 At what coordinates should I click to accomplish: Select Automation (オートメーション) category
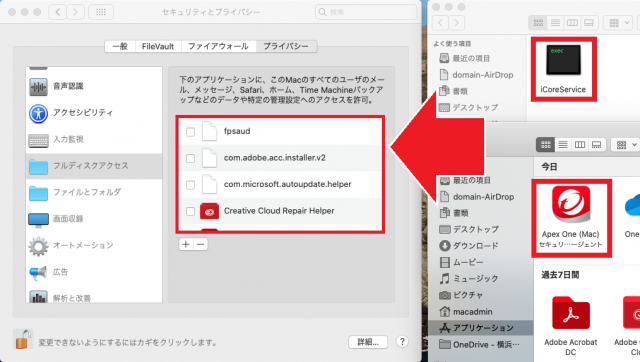pos(94,245)
